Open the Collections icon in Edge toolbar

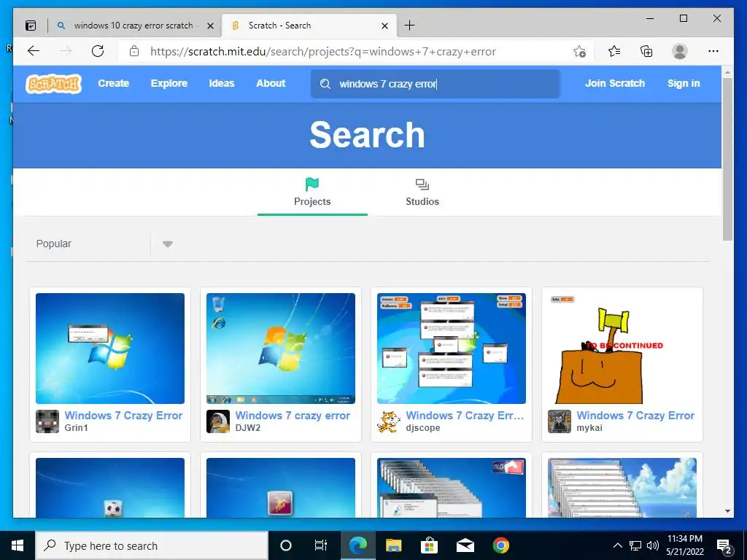(x=646, y=51)
